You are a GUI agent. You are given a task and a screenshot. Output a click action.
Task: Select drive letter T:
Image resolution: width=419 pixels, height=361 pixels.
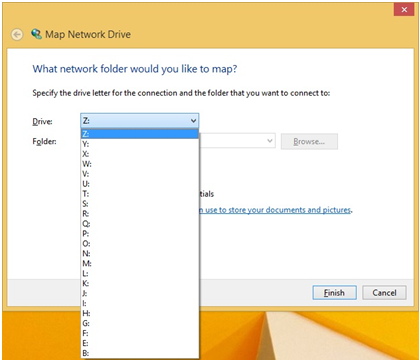pyautogui.click(x=140, y=194)
